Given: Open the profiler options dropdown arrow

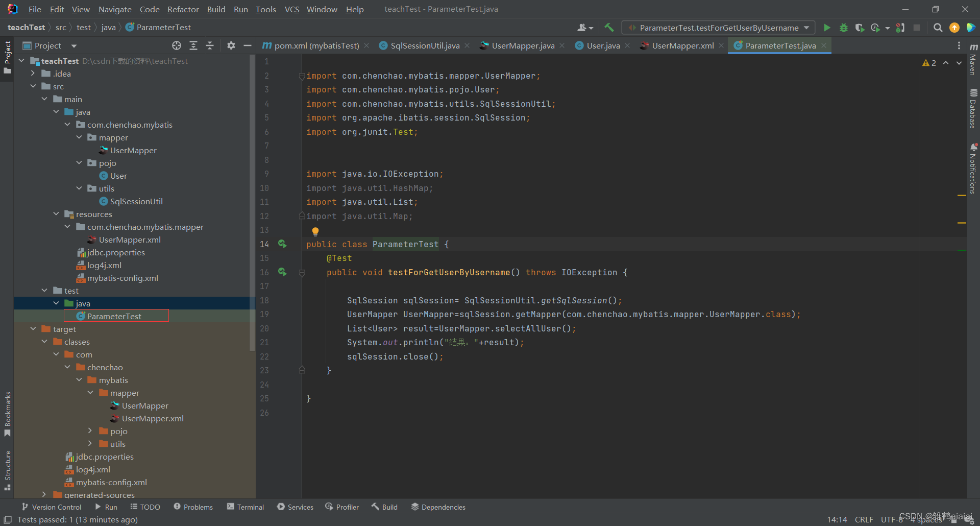Looking at the screenshot, I should click(888, 28).
